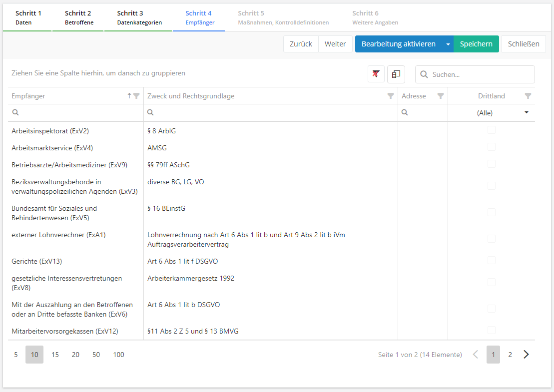Open filter icon for Zweck und Rechtsgrundlage column
Image resolution: width=554 pixels, height=392 pixels.
click(x=391, y=96)
